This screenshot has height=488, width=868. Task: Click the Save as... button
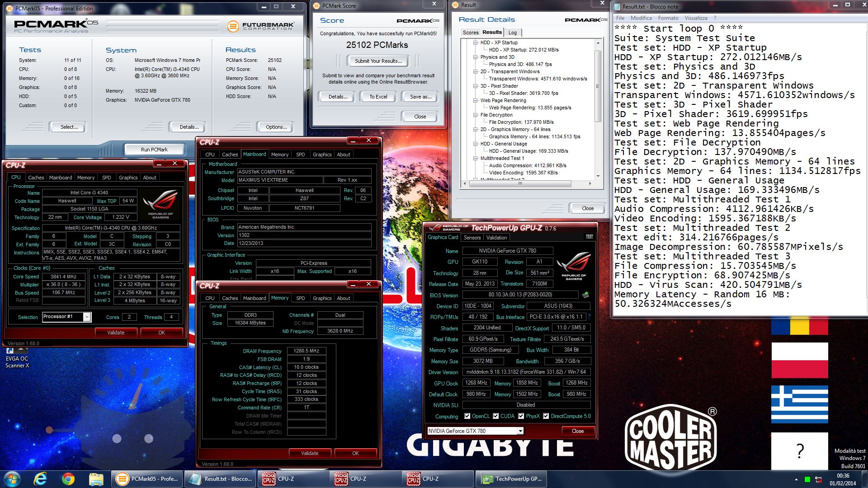pyautogui.click(x=420, y=97)
